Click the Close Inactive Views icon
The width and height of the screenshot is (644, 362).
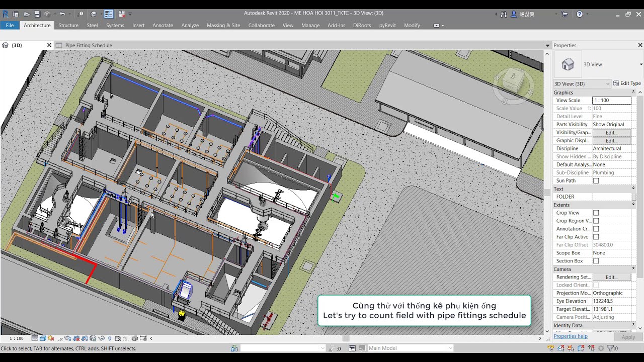(122, 14)
